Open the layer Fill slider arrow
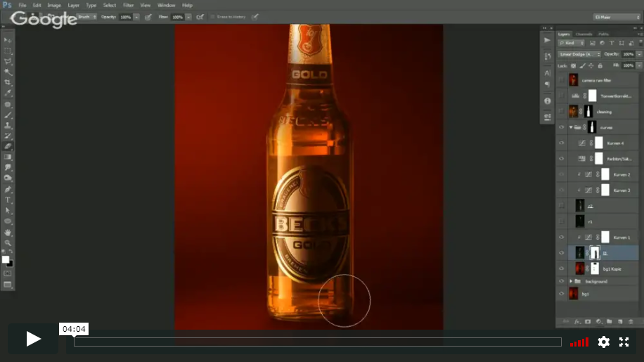This screenshot has width=644, height=362. click(x=639, y=65)
